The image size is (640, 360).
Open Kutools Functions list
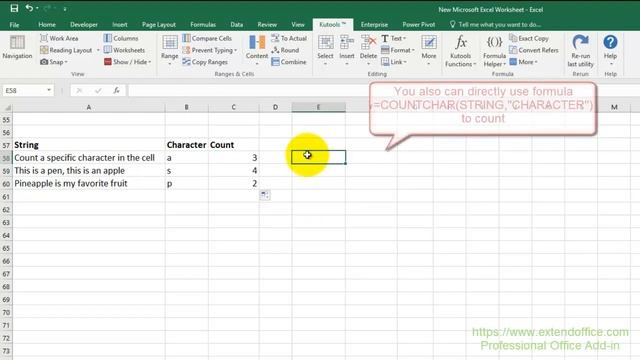[460, 51]
